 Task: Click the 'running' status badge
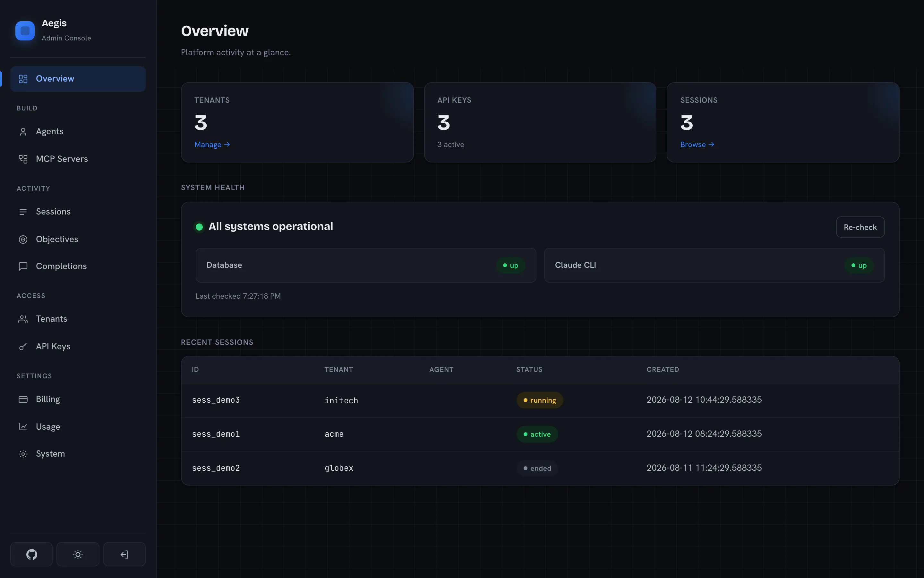pyautogui.click(x=540, y=400)
